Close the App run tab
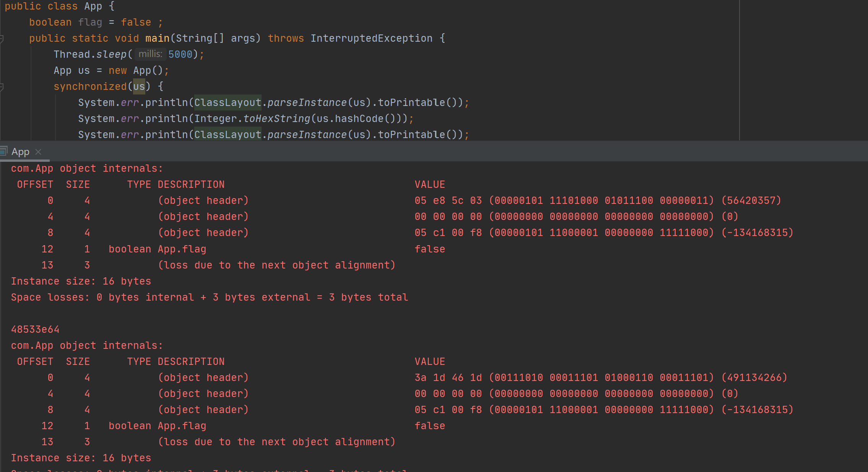This screenshot has width=868, height=472. point(38,152)
